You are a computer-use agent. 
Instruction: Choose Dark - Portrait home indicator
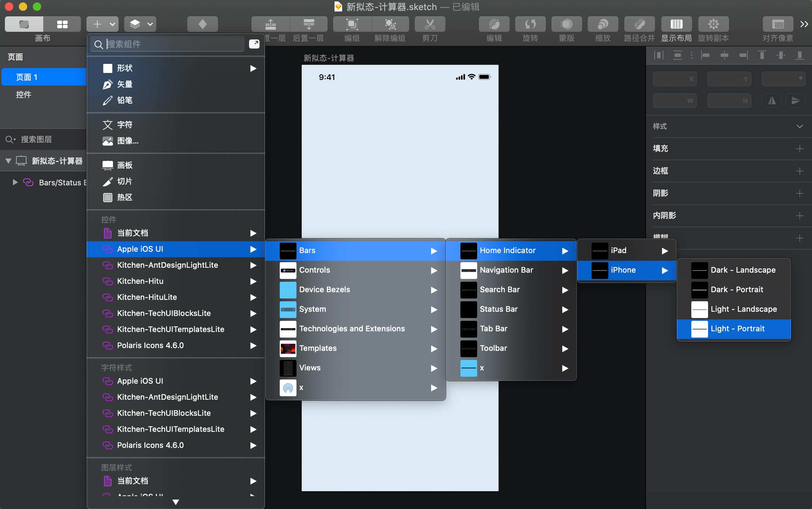734,289
